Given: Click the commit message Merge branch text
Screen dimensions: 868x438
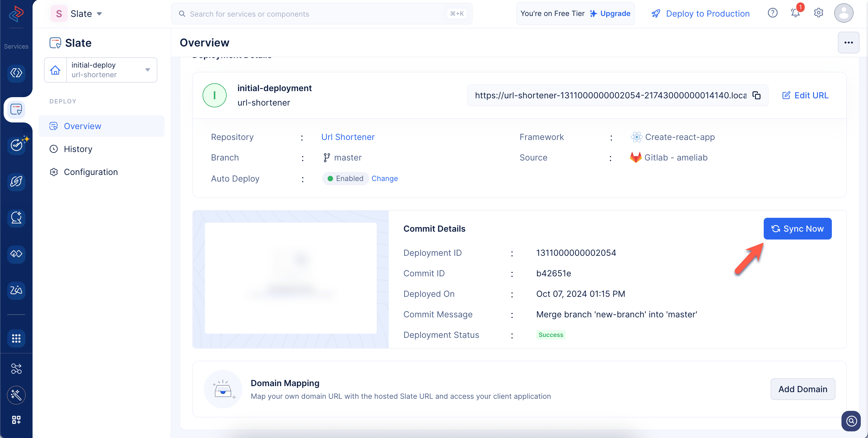Looking at the screenshot, I should pyautogui.click(x=617, y=314).
